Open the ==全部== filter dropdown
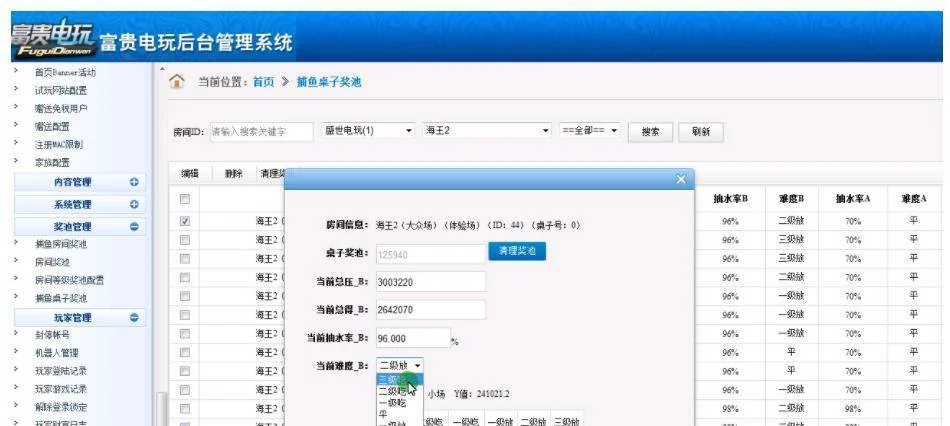 [590, 131]
